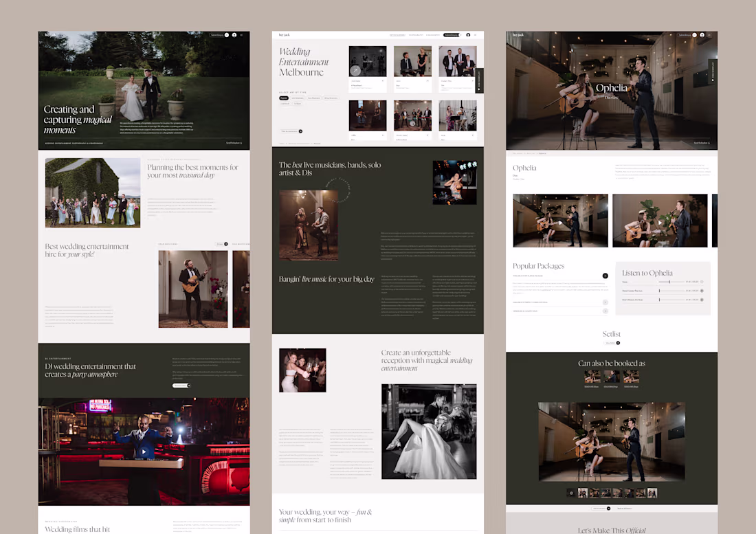Select third Can also be booked as thumbnail
This screenshot has height=534, width=756.
[x=631, y=377]
